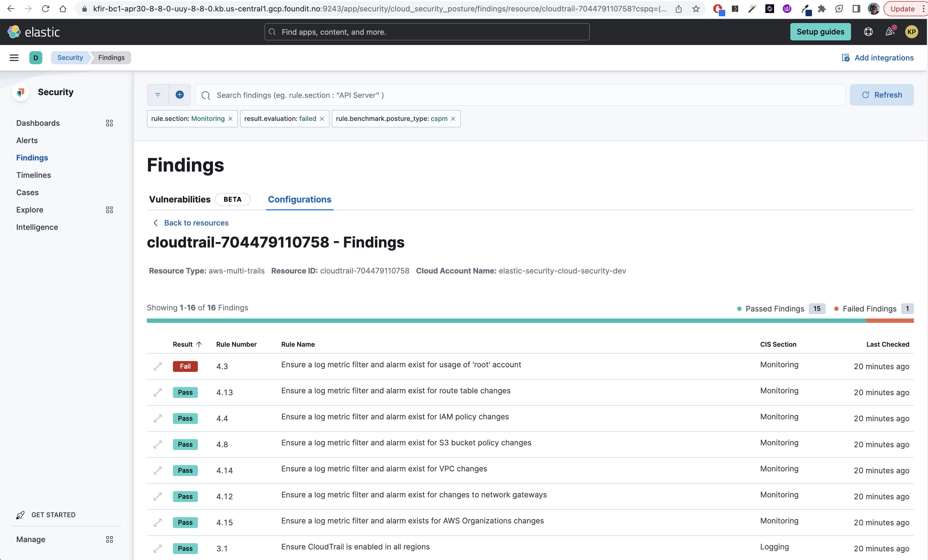The image size is (928, 560).
Task: Click the GET STARTED rocket icon
Action: pyautogui.click(x=21, y=515)
